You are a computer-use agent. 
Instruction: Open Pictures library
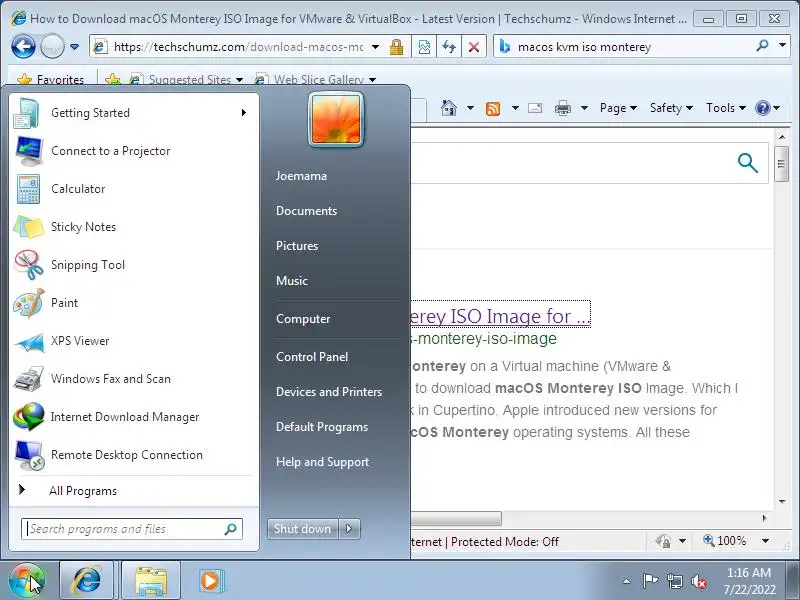[297, 246]
